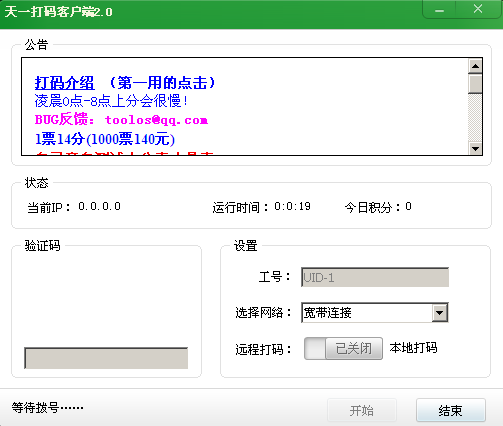Screen dimensions: 503x426
Task: Click the announcement scrollbar thumb
Action: click(x=475, y=84)
